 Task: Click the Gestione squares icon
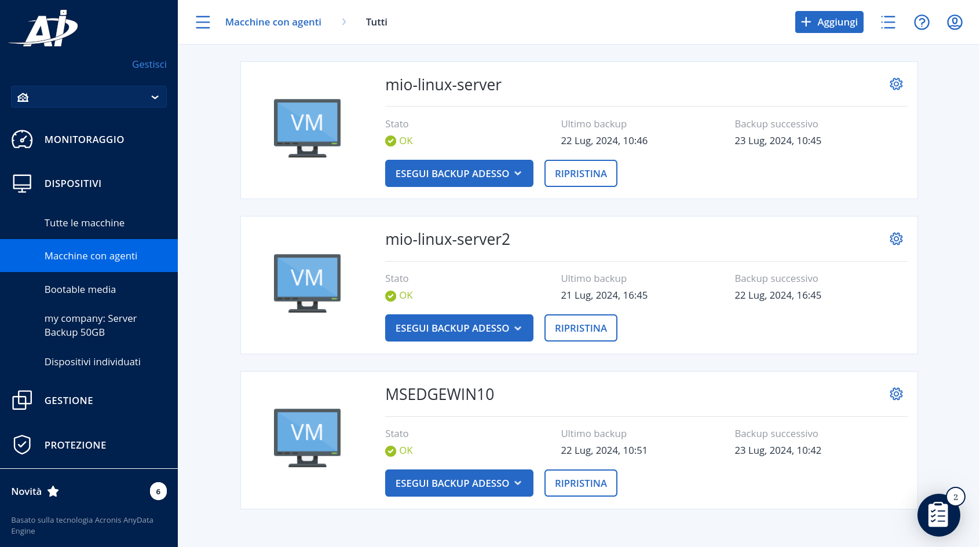click(x=22, y=400)
